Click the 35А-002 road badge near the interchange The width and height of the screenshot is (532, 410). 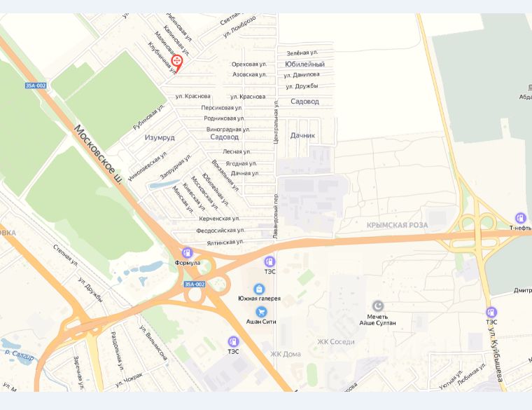195,284
